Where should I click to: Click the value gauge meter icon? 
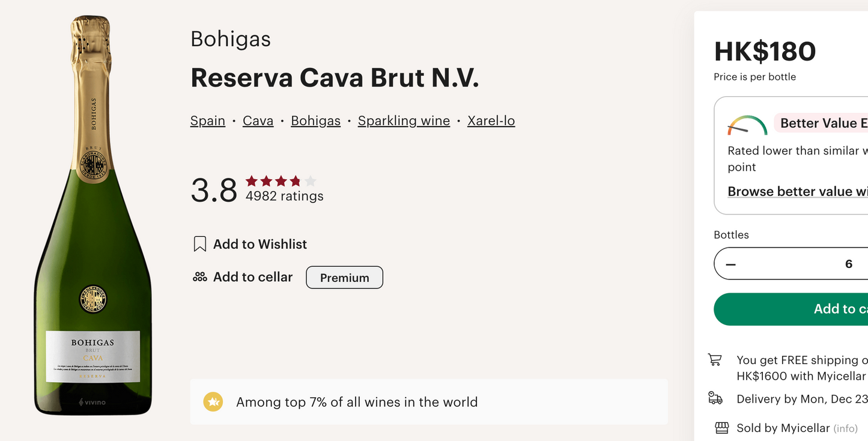coord(747,125)
